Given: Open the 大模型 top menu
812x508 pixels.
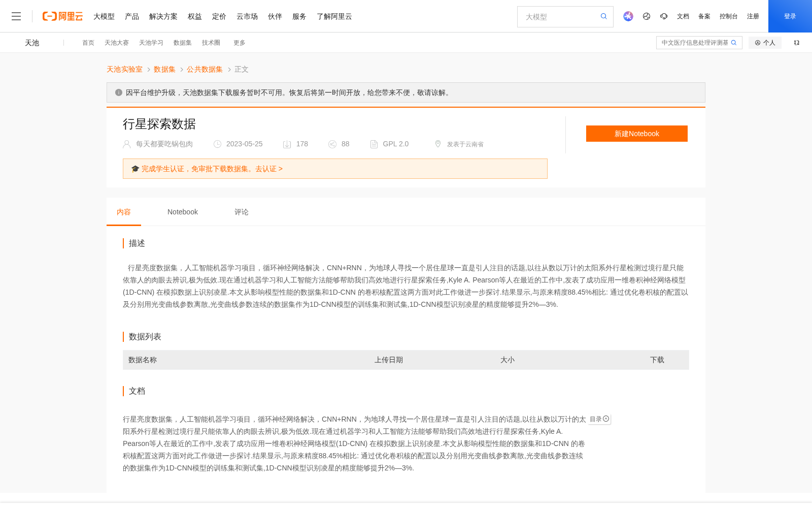Looking at the screenshot, I should coord(104,16).
